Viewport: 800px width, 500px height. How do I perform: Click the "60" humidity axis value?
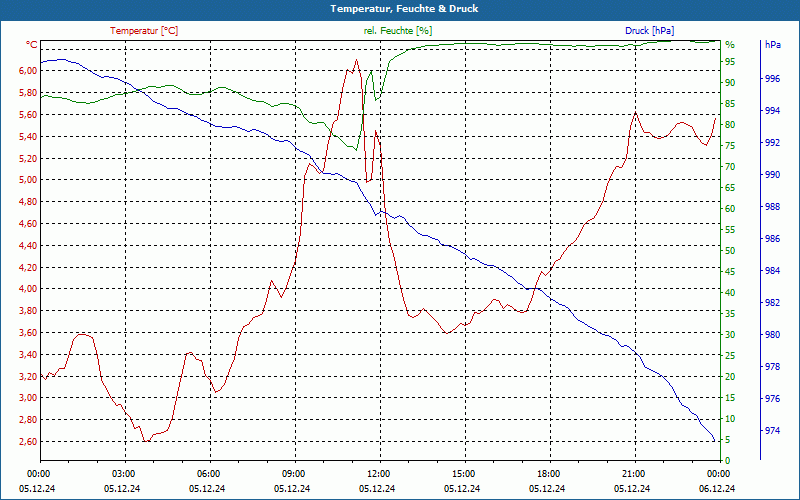click(x=730, y=209)
